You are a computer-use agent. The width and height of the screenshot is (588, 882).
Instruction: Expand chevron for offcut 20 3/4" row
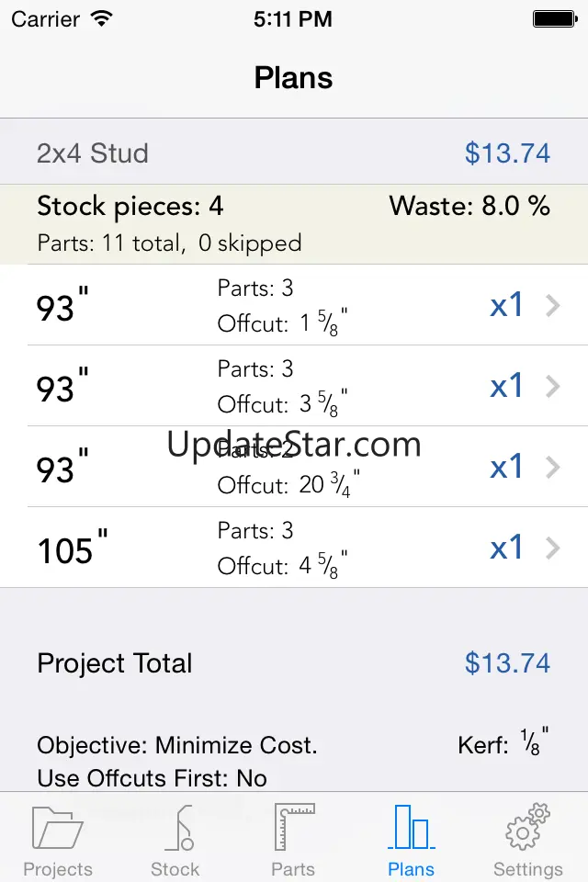point(552,468)
